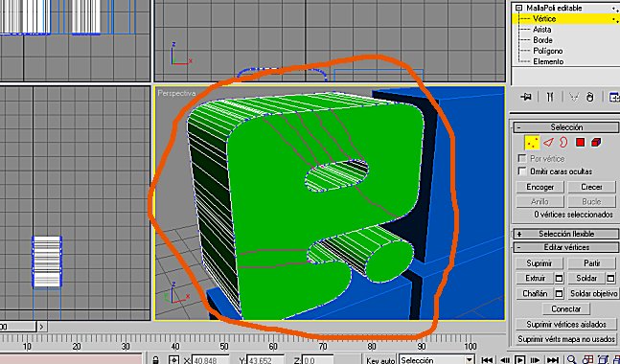Play the animation
Screen dimensions: 620x364
pyautogui.click(x=520, y=360)
